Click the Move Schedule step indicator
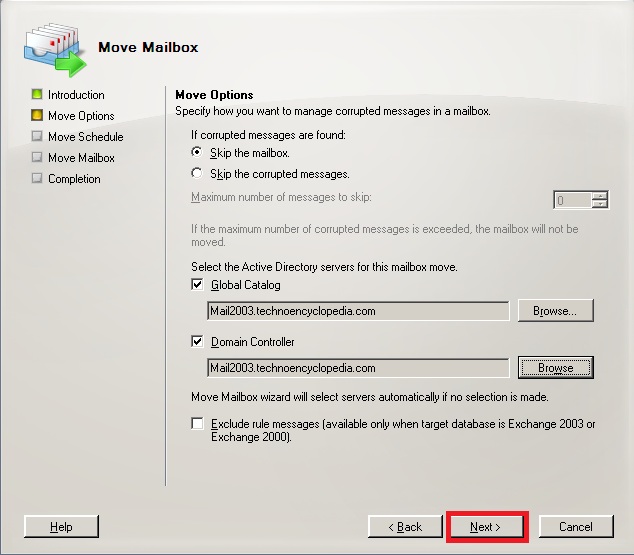Image resolution: width=634 pixels, height=555 pixels. 37,136
